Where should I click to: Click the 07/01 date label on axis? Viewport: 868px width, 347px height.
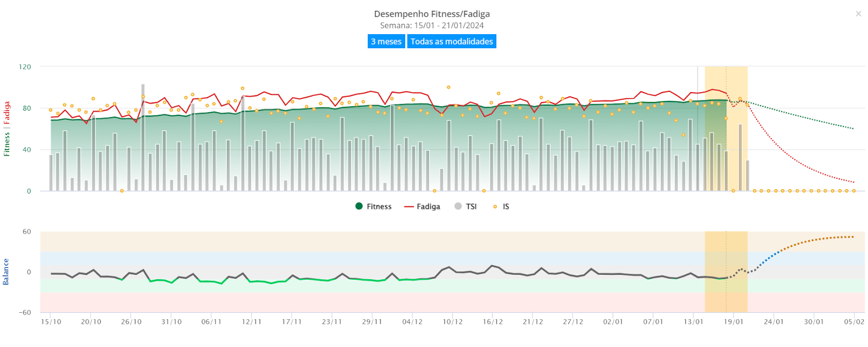click(x=653, y=322)
